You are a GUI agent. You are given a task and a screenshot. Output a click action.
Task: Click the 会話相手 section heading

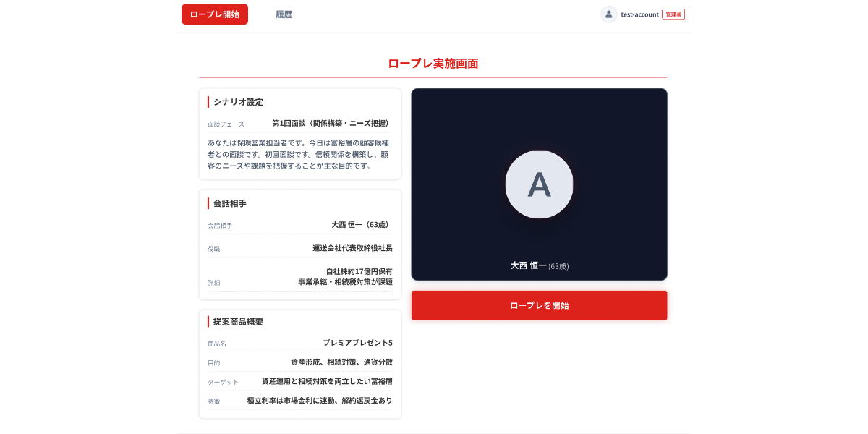click(x=230, y=203)
